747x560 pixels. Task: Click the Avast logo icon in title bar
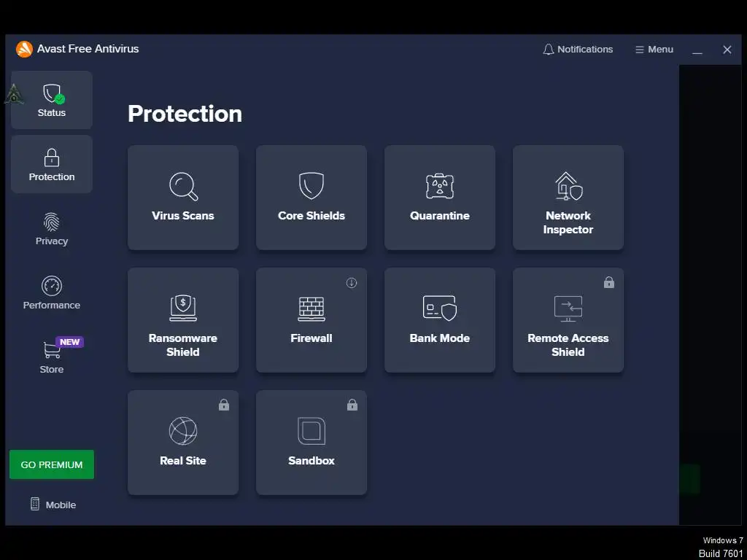pyautogui.click(x=24, y=49)
